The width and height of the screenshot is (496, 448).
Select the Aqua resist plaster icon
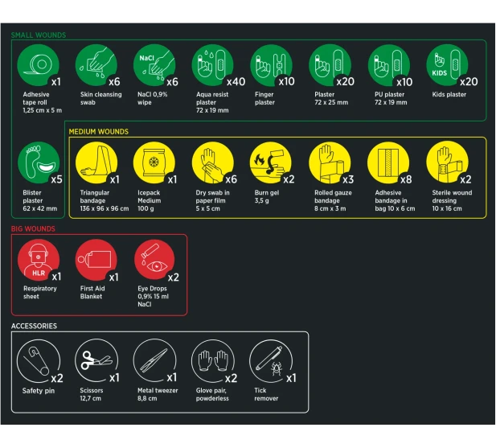212,65
